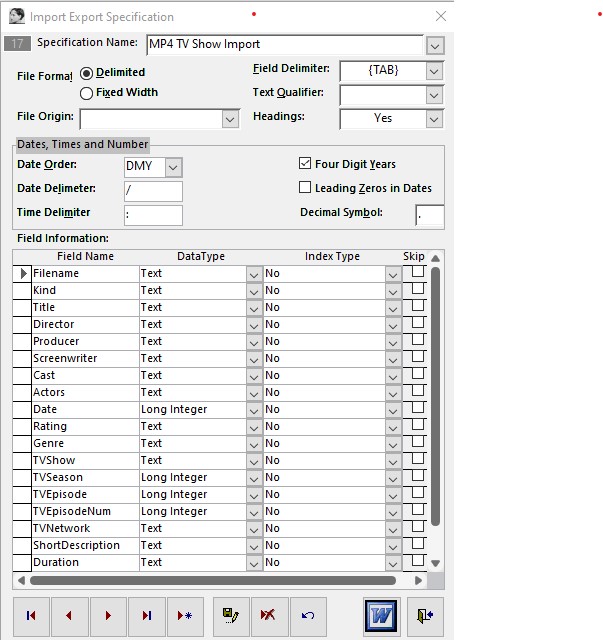Viewport: 603px width, 640px height.
Task: Save the specification record icon
Action: pyautogui.click(x=231, y=616)
